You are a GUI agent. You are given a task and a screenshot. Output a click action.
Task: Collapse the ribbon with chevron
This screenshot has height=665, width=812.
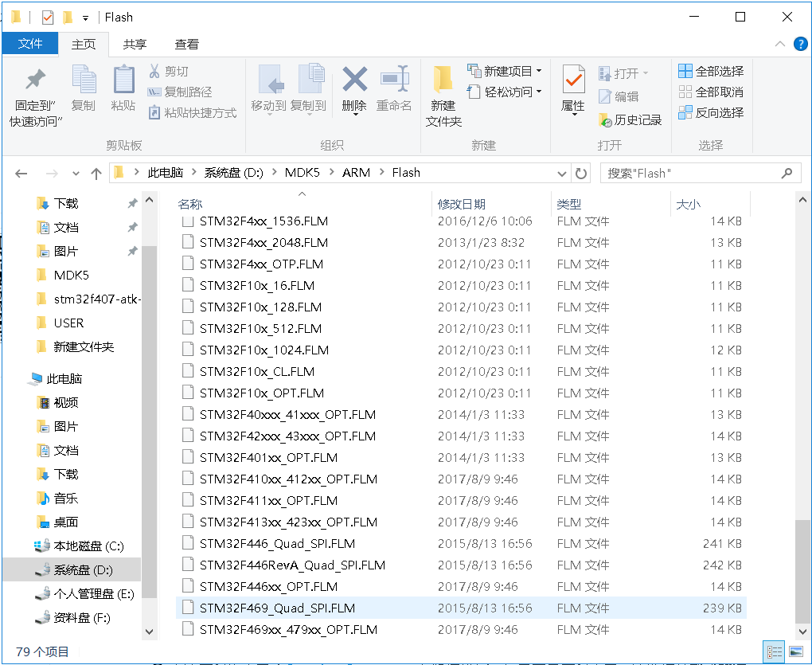(780, 44)
